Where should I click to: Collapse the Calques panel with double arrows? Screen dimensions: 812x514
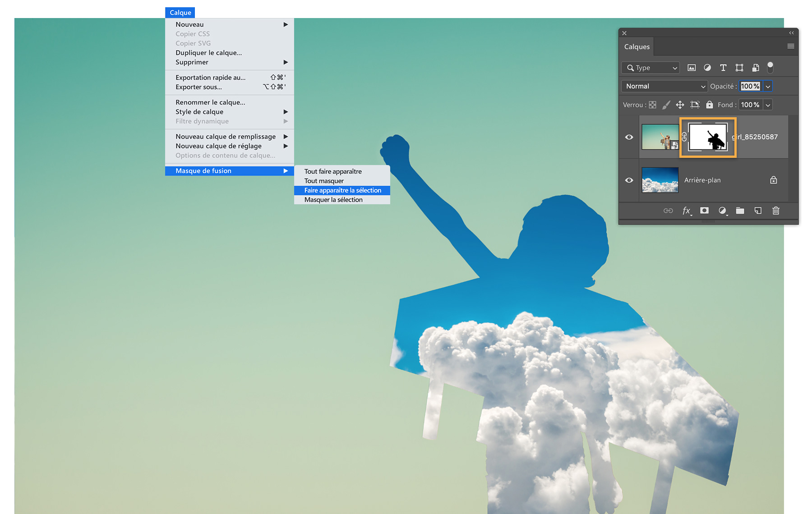point(791,33)
